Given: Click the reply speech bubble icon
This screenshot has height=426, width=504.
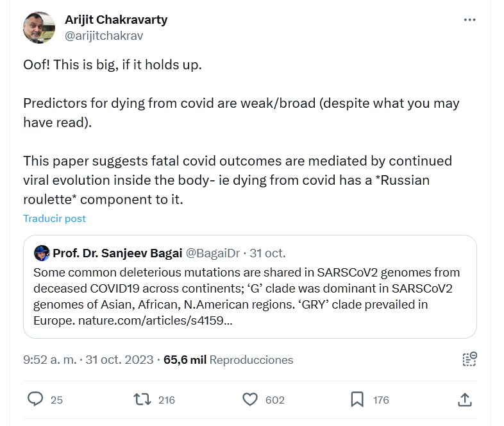Looking at the screenshot, I should (35, 400).
